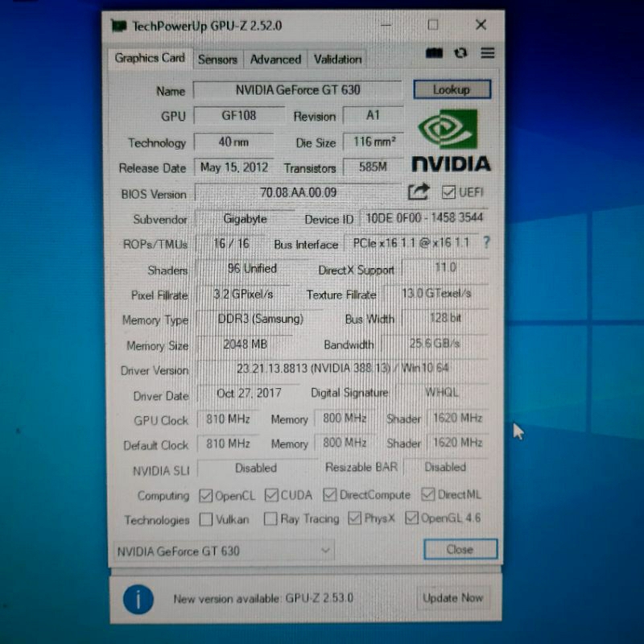The height and width of the screenshot is (644, 644).
Task: Toggle the OpenCL checkbox
Action: click(x=205, y=496)
